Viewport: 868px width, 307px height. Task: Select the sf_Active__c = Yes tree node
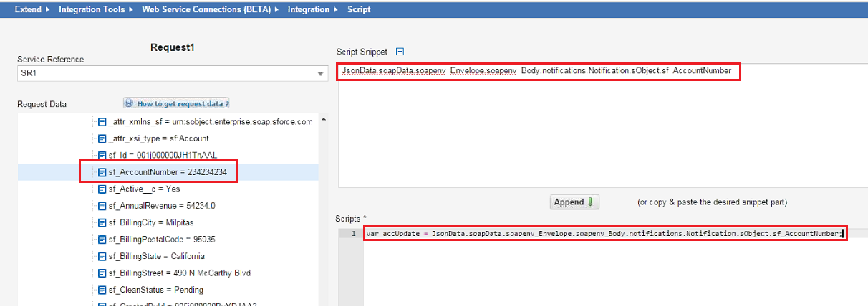[144, 189]
